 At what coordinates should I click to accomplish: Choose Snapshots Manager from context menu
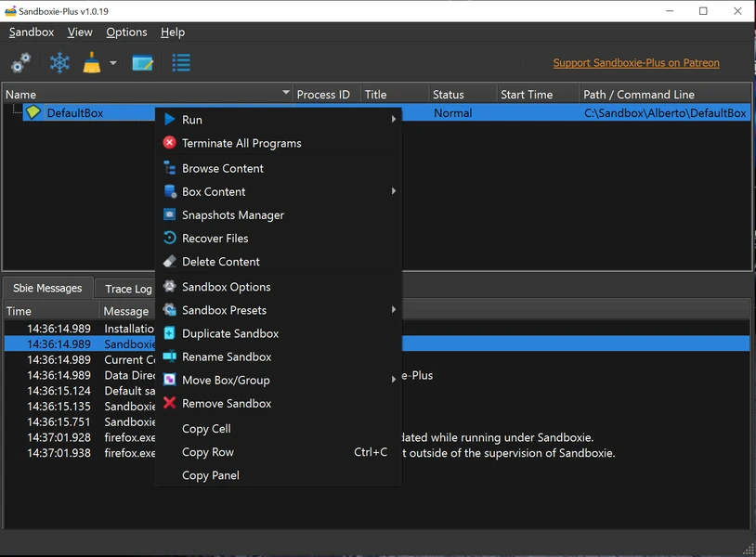tap(232, 214)
